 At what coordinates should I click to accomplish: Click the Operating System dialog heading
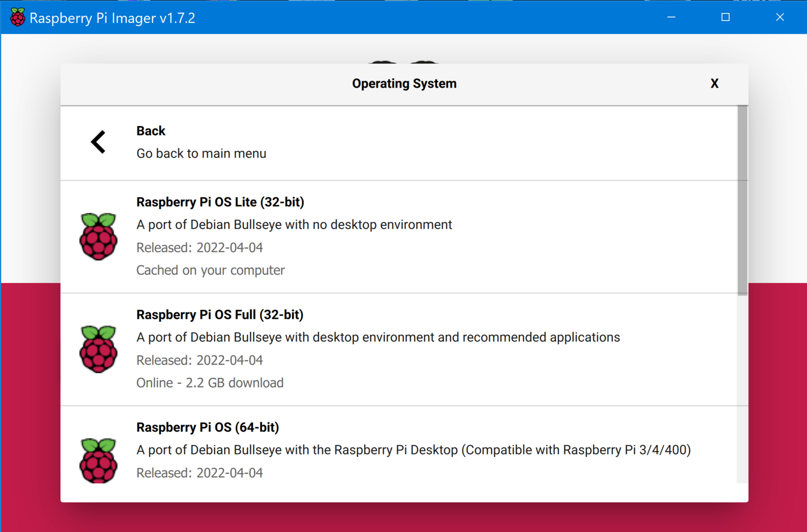pos(404,84)
